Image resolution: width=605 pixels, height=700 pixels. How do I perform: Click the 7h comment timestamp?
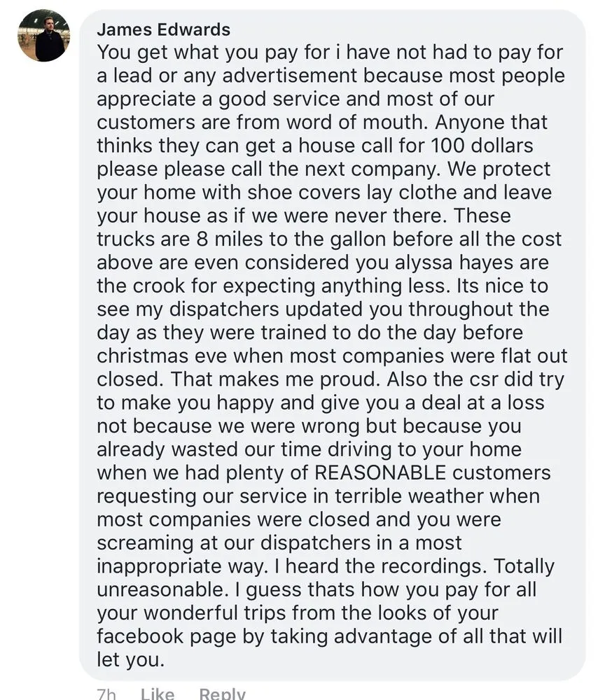point(106,694)
